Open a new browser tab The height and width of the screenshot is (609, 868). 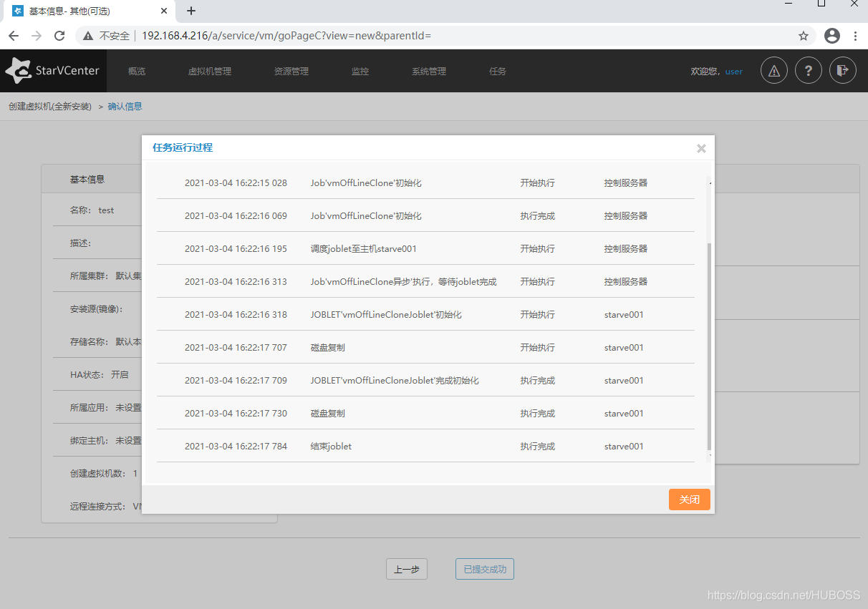pyautogui.click(x=191, y=11)
